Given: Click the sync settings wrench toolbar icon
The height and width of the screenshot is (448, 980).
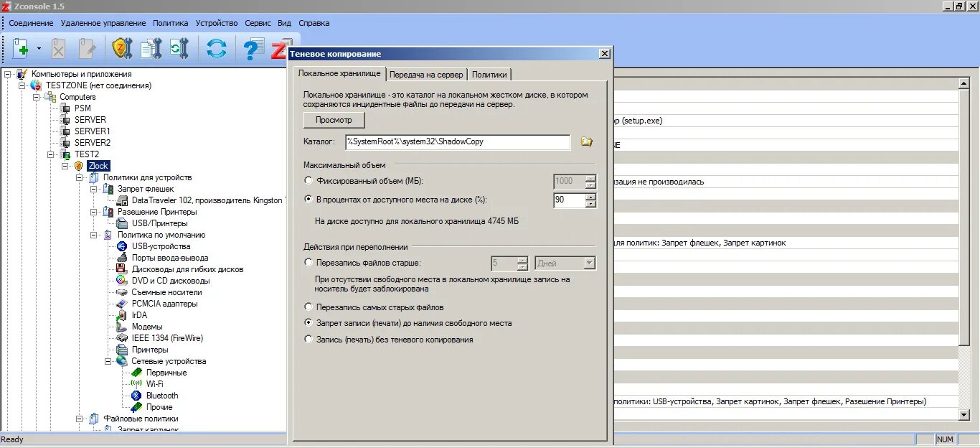Looking at the screenshot, I should point(178,49).
